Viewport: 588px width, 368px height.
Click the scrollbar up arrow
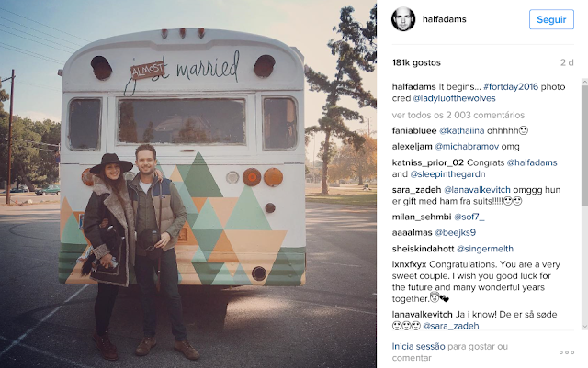pos(584,82)
